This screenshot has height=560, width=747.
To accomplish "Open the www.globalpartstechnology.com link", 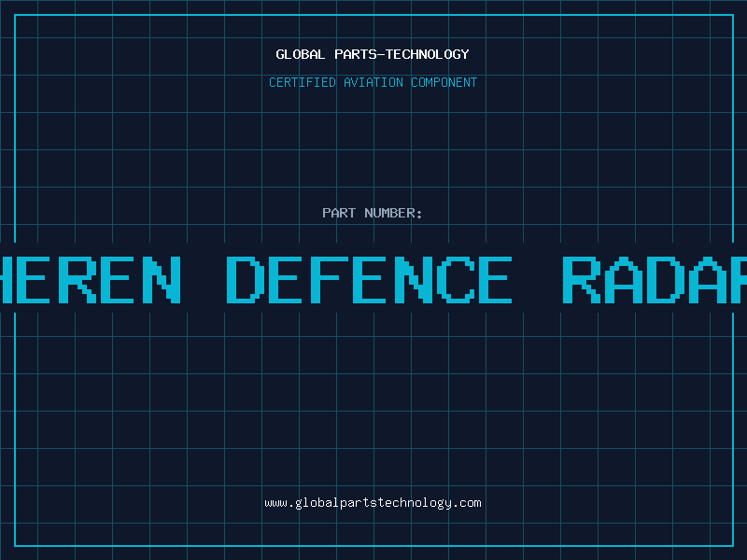I will click(373, 503).
